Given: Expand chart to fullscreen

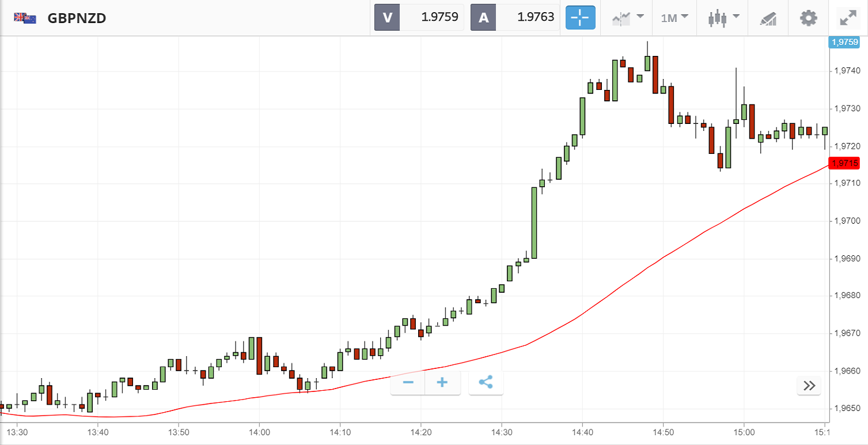Looking at the screenshot, I should (x=848, y=18).
